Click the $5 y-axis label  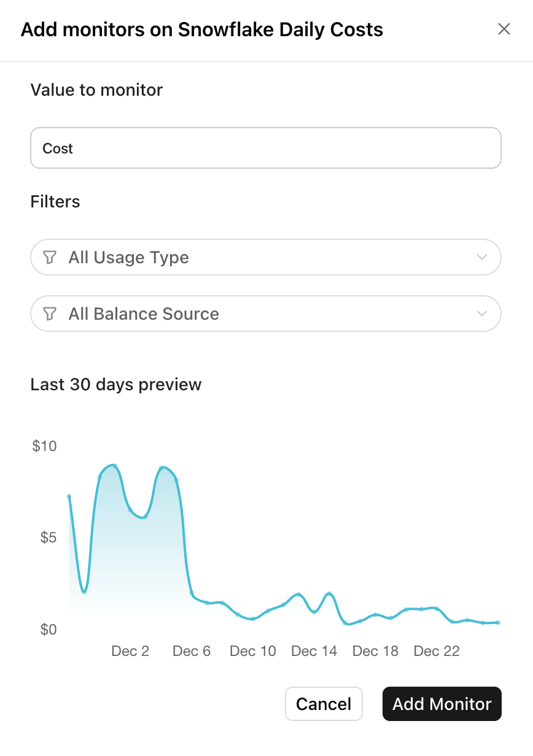click(x=49, y=538)
